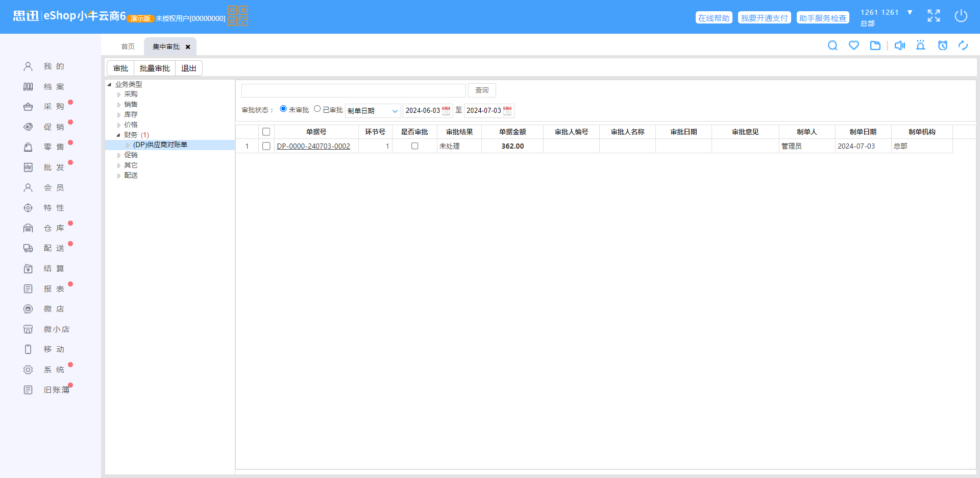Check row checkbox for DP-0000-240703-0002
Image resolution: width=980 pixels, height=478 pixels.
click(266, 146)
